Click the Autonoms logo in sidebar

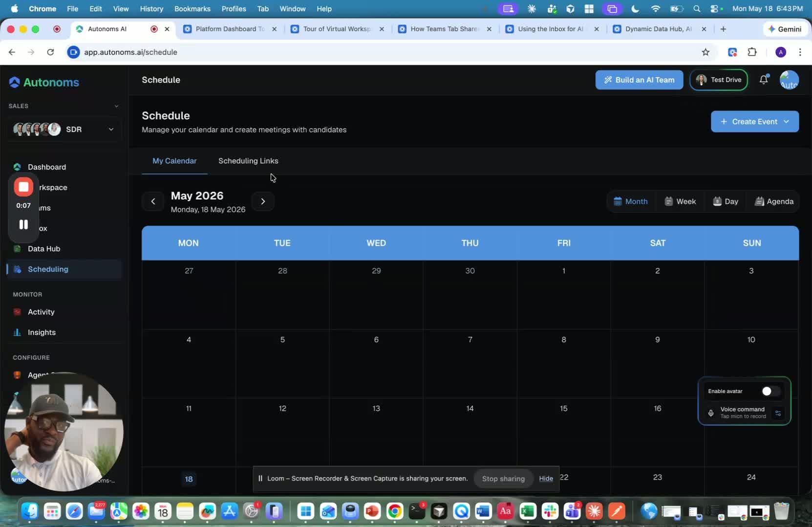point(44,82)
